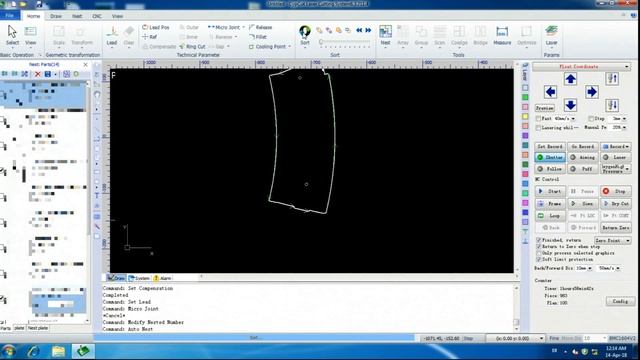Click the Dry Cut button
Image resolution: width=640 pixels, height=360 pixels.
(x=616, y=203)
